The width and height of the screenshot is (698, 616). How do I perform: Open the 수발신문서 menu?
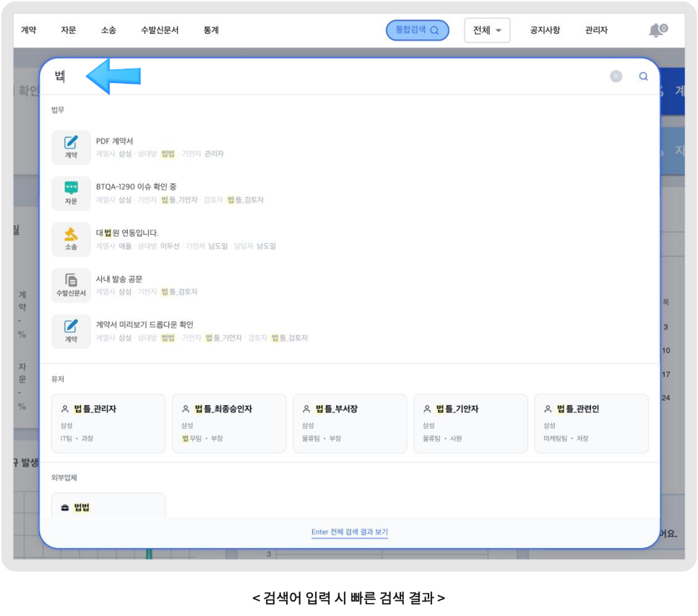[x=160, y=30]
